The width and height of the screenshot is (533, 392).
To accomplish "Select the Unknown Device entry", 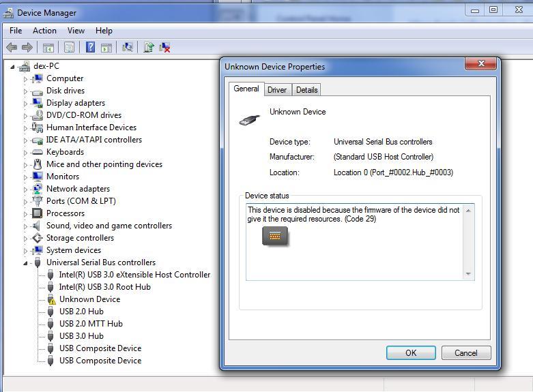I will coord(89,299).
